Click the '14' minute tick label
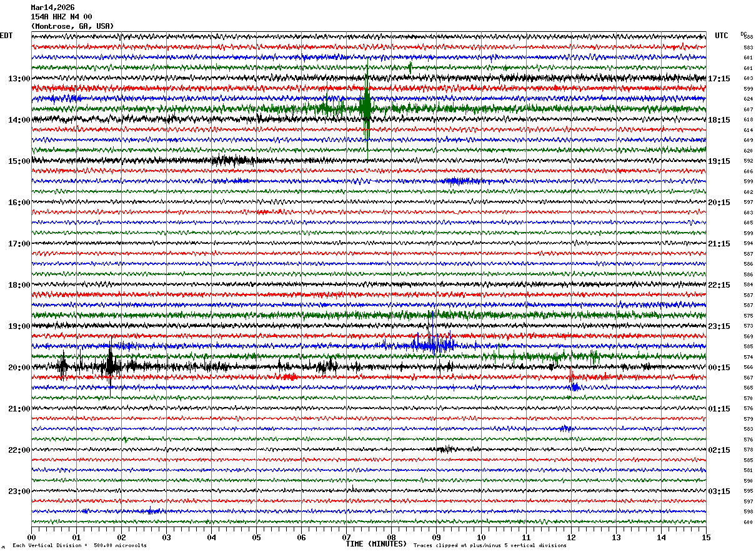Viewport: 756px width, 554px height. tap(661, 537)
